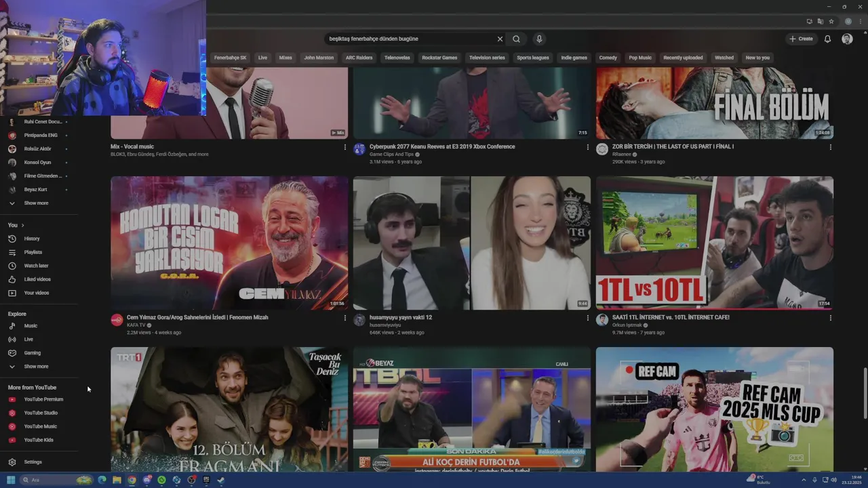Viewport: 868px width, 488px height.
Task: Open the taskbar clock and date
Action: click(852, 480)
